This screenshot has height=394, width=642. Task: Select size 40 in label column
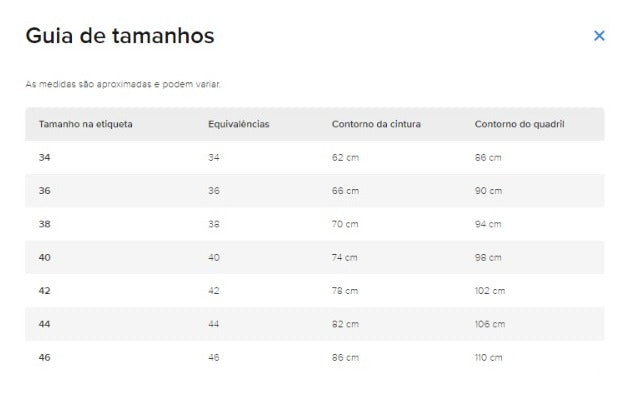tap(45, 258)
